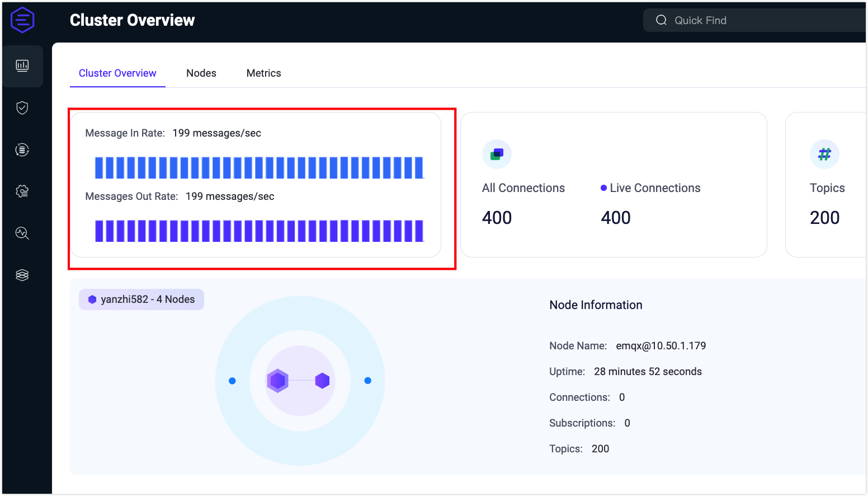Switch to the Nodes tab
The width and height of the screenshot is (868, 496).
pyautogui.click(x=201, y=73)
